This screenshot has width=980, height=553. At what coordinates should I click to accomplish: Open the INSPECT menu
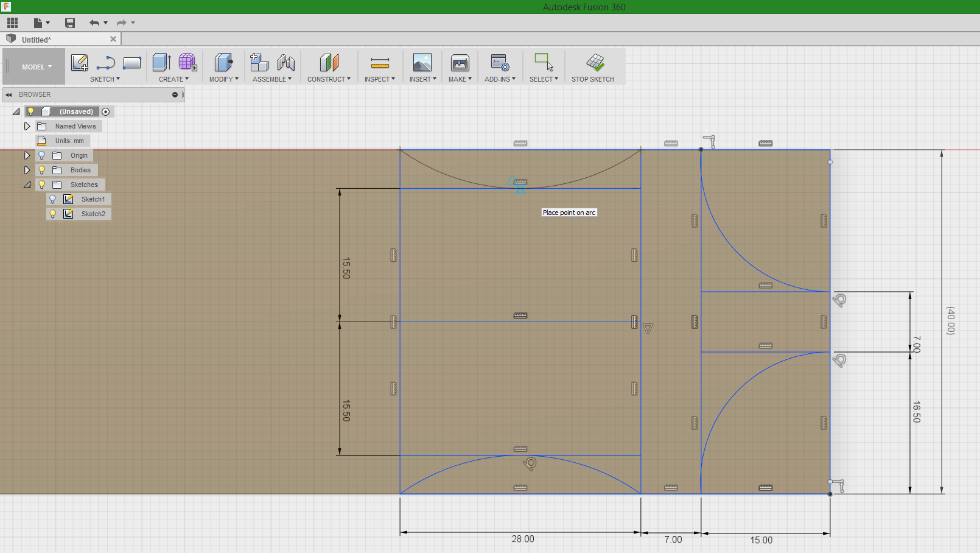(380, 79)
